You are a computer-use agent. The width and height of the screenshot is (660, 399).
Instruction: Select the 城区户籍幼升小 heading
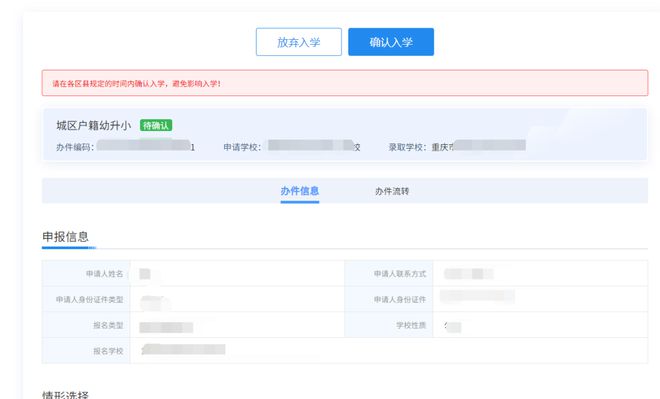click(93, 125)
